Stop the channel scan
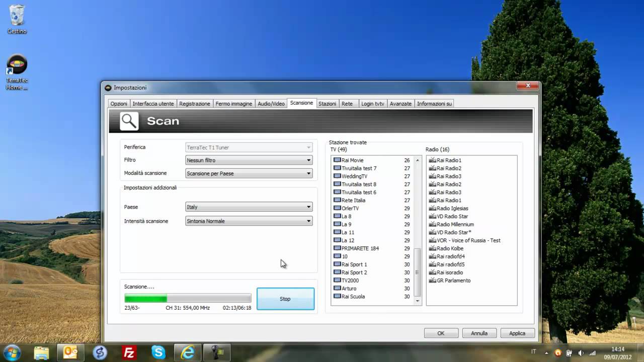Image resolution: width=644 pixels, height=362 pixels. click(x=285, y=299)
